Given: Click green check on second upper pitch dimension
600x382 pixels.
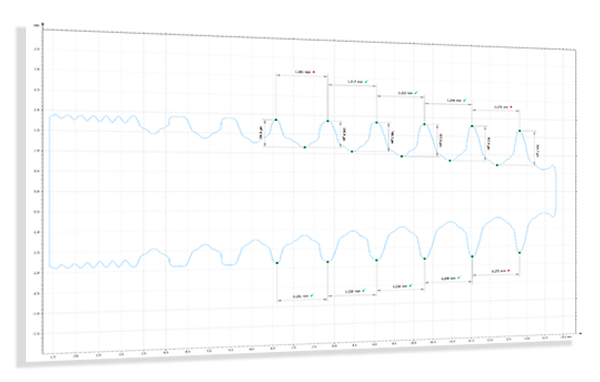Looking at the screenshot, I should coord(366,82).
